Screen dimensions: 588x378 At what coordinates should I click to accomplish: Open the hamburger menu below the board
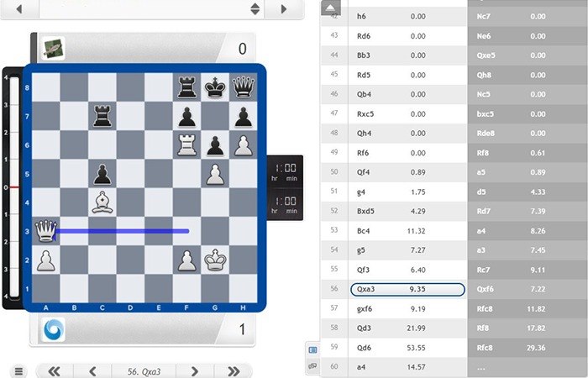click(18, 371)
